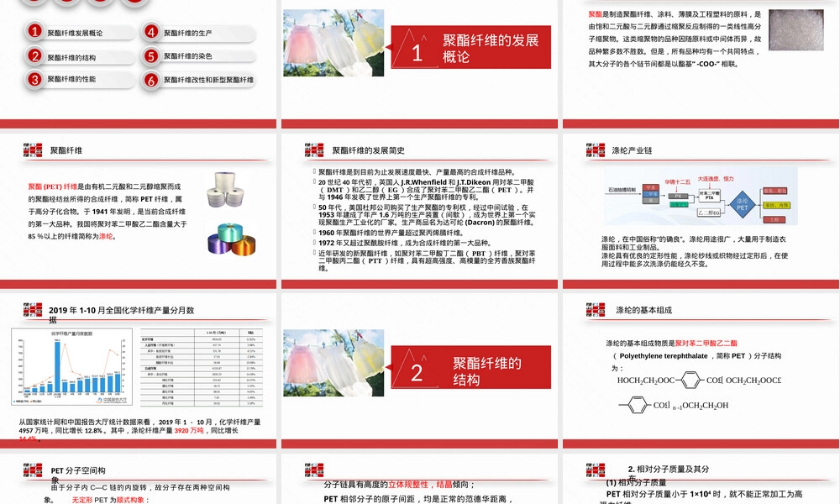
Task: Click the logo icon beside 2019年 1-10月 chart title
Action: pos(33,310)
